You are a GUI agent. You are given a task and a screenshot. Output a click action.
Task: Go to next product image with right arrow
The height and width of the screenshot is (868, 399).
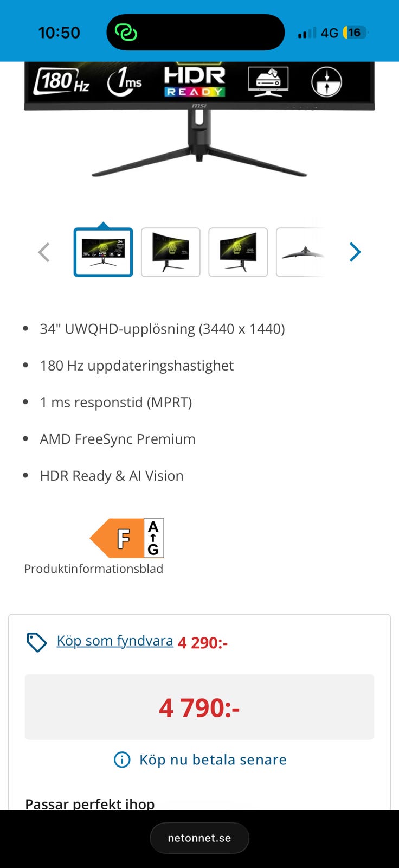pyautogui.click(x=355, y=252)
